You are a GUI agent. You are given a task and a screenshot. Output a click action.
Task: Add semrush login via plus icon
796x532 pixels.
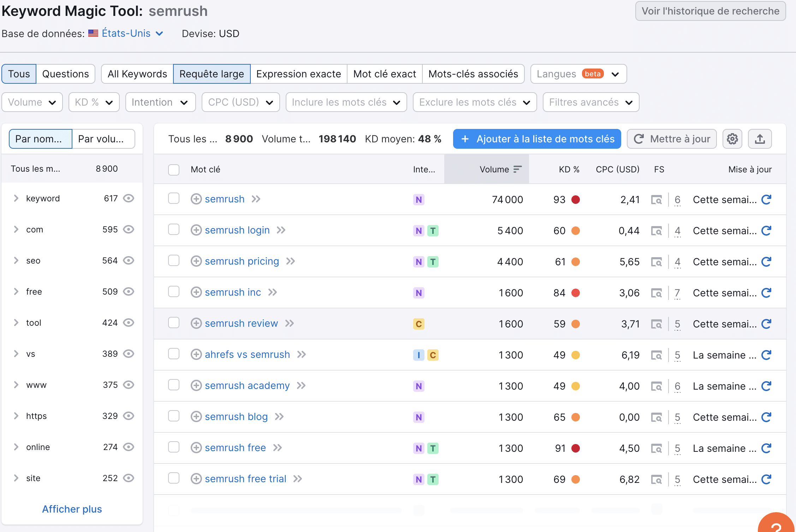tap(196, 230)
